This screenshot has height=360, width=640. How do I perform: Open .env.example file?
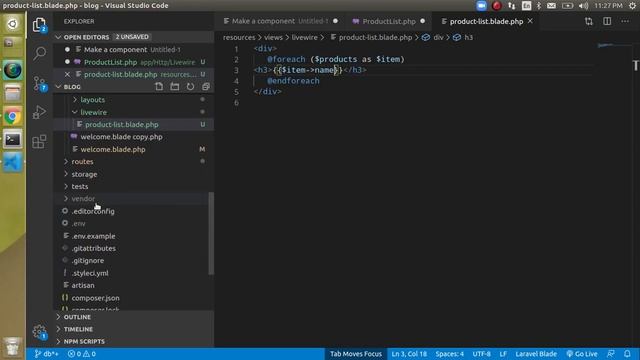coord(93,236)
